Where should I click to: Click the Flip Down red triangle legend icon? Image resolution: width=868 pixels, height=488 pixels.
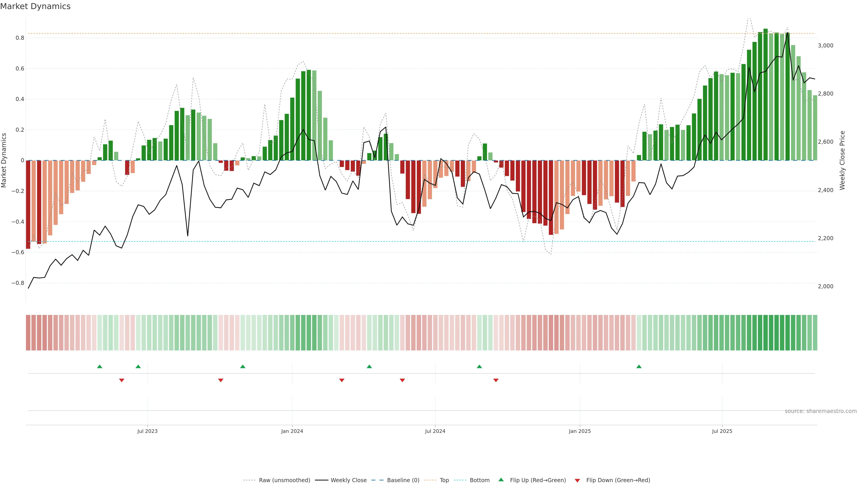[x=577, y=480]
